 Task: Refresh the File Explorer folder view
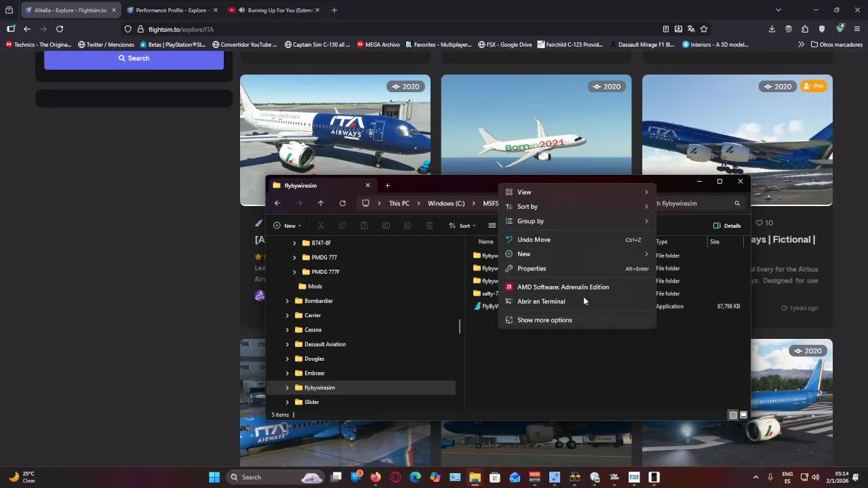click(x=342, y=203)
